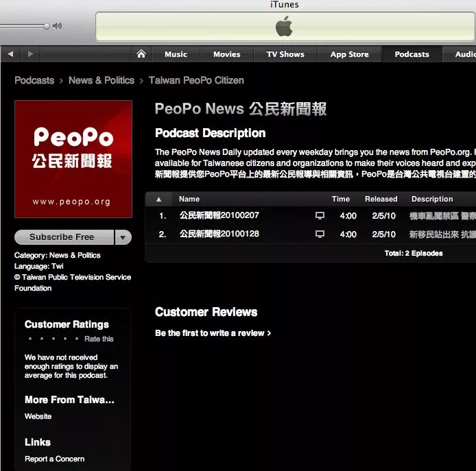Click the Apple logo in display
Image resolution: width=476 pixels, height=471 pixels.
(284, 27)
